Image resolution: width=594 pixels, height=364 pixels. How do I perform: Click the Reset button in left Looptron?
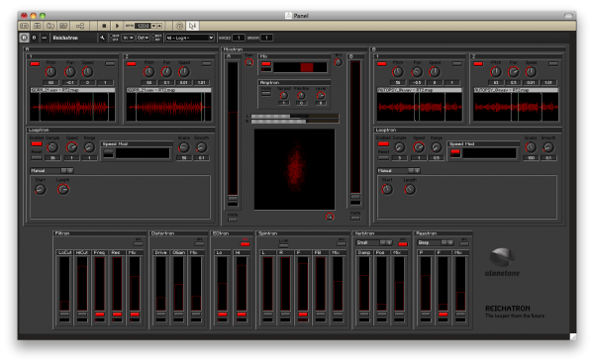click(x=37, y=157)
